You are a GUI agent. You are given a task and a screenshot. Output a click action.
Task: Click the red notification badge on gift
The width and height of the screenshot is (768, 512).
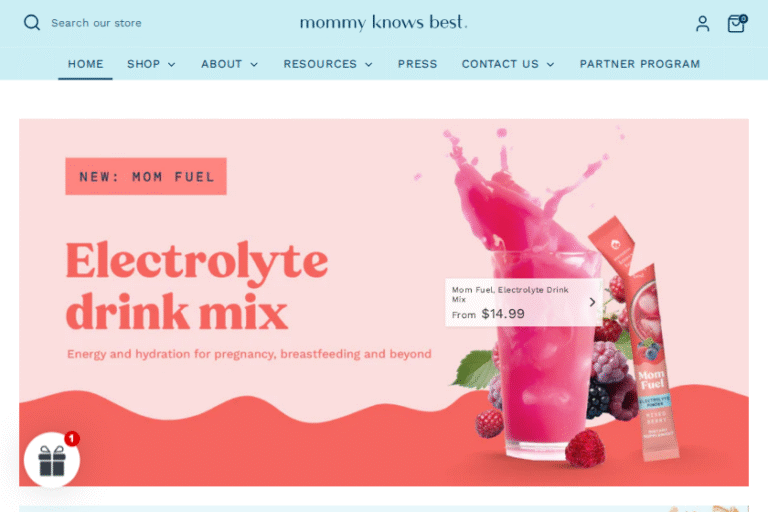[x=72, y=438]
